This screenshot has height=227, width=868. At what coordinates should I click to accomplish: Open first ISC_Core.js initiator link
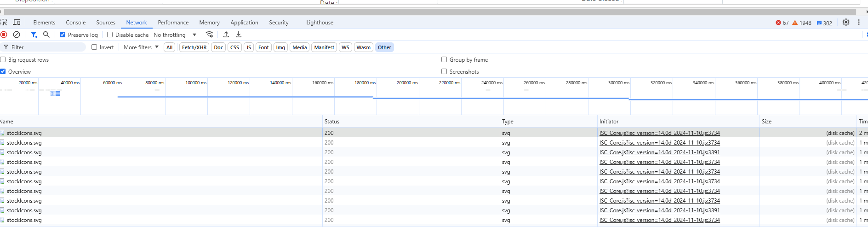pos(659,133)
